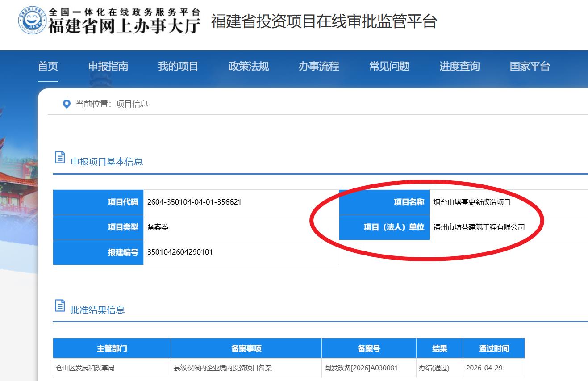Click the company name 福州市坊巷建筑工程有限公司
Image resolution: width=588 pixels, height=381 pixels.
tap(479, 227)
